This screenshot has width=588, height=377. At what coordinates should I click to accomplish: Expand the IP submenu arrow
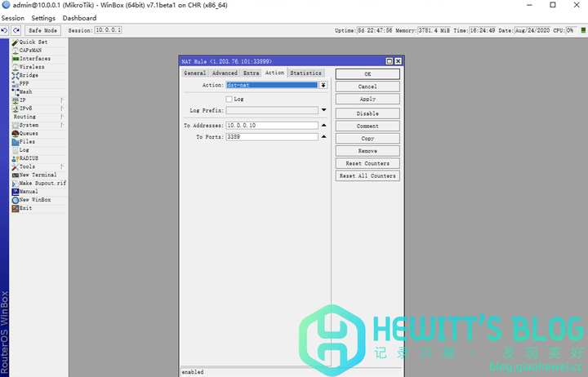[62, 100]
